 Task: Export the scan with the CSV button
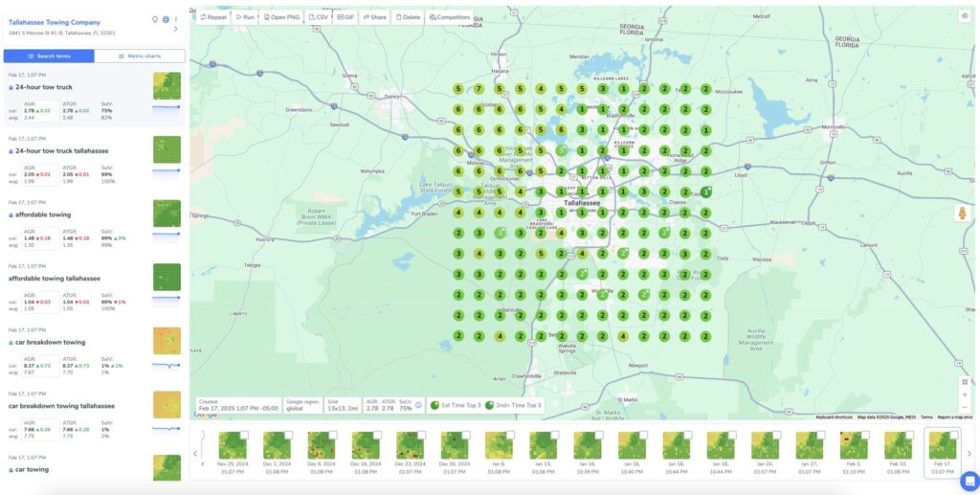(x=319, y=17)
